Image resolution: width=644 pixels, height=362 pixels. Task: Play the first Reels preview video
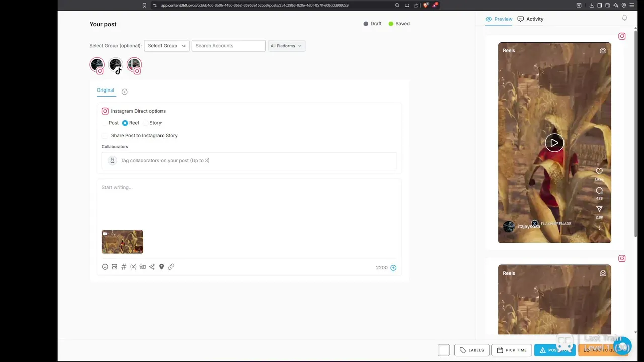point(554,143)
